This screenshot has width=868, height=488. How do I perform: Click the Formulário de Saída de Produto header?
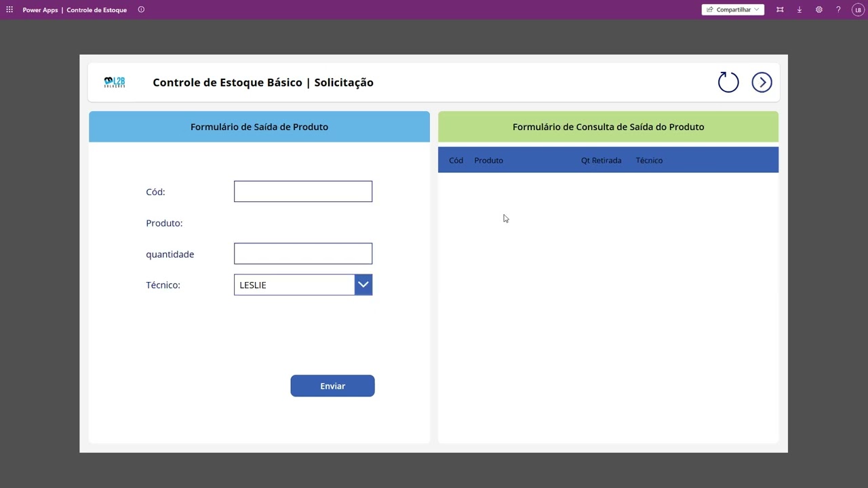[x=259, y=127]
